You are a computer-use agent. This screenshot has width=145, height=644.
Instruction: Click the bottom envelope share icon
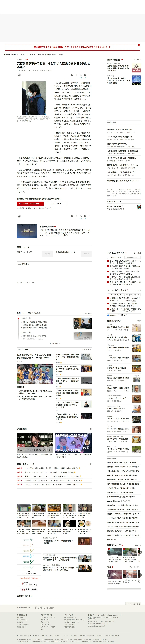[72, 216]
